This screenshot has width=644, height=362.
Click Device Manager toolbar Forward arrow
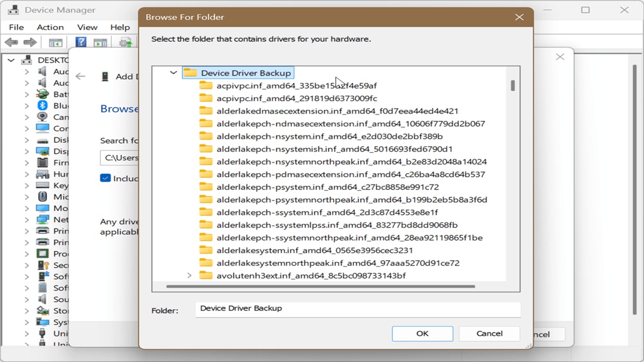(30, 42)
